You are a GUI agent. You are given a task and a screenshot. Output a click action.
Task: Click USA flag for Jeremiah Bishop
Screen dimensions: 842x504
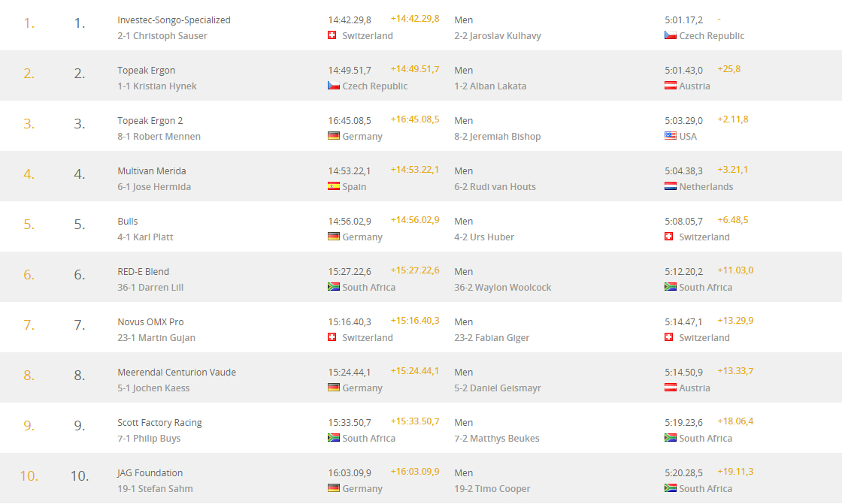[670, 136]
